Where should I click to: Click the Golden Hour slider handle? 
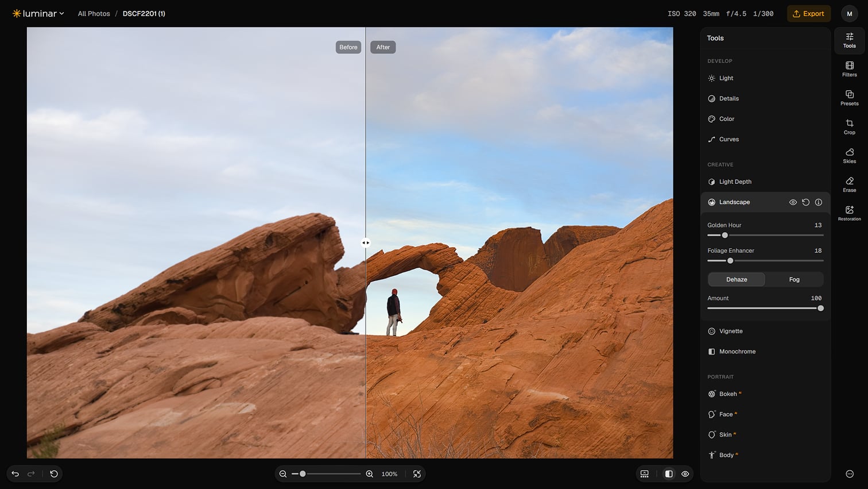coord(725,235)
